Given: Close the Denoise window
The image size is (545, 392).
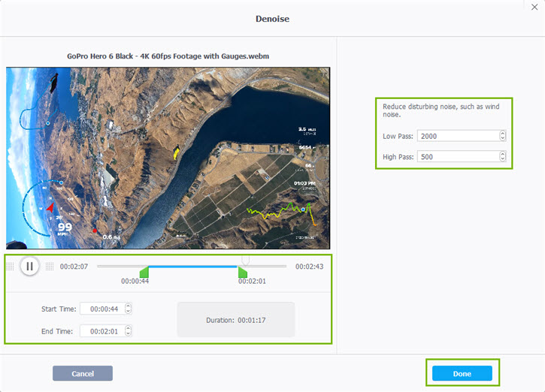Looking at the screenshot, I should click(x=534, y=8).
